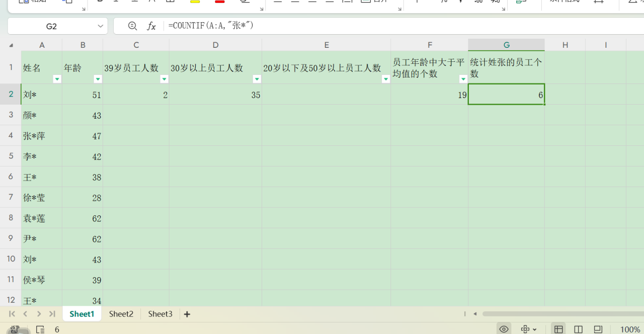Select column H header
The width and height of the screenshot is (644, 334).
pos(565,45)
